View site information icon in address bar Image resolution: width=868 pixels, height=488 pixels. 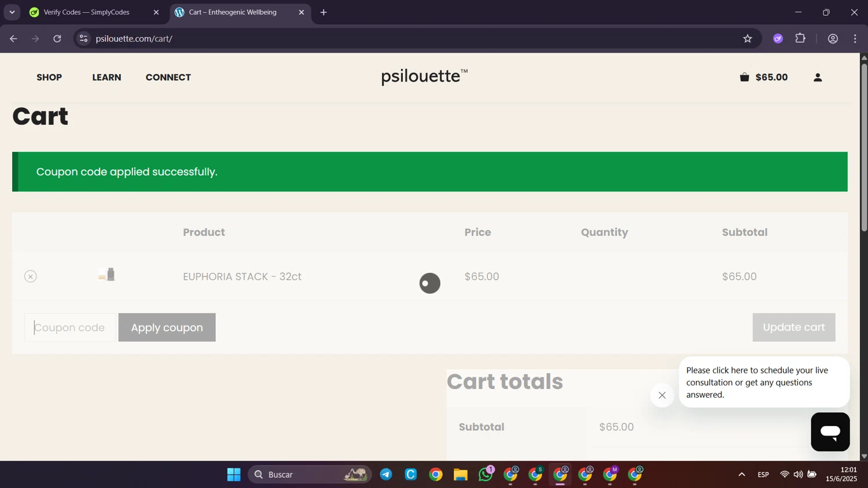(83, 39)
